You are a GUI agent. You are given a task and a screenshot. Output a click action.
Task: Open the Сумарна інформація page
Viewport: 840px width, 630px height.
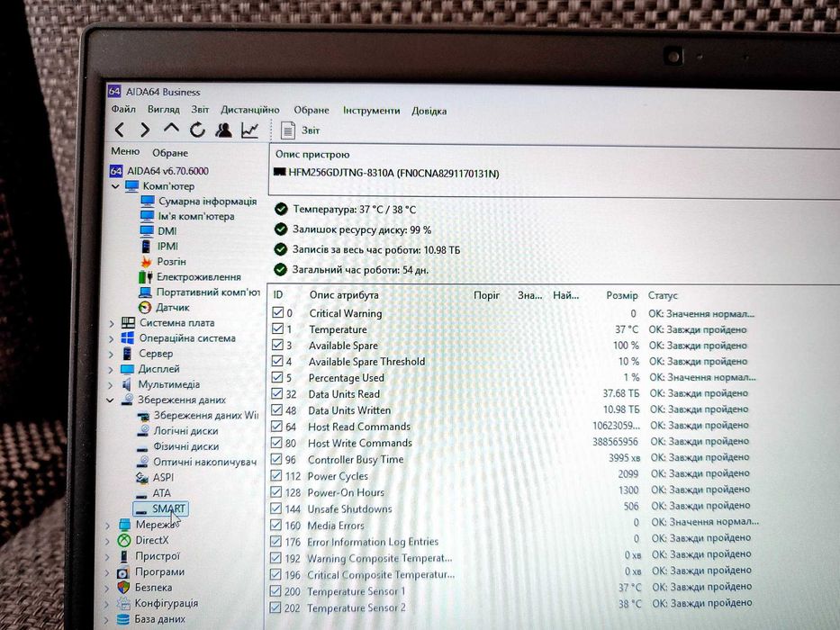[x=207, y=202]
